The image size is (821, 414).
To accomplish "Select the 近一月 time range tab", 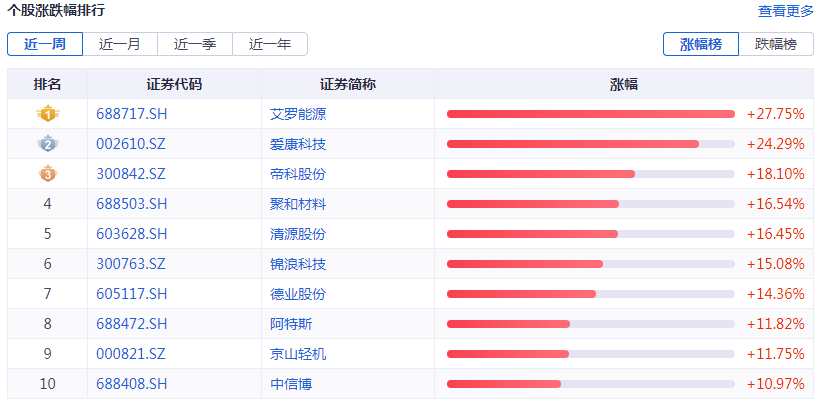I will (x=120, y=44).
